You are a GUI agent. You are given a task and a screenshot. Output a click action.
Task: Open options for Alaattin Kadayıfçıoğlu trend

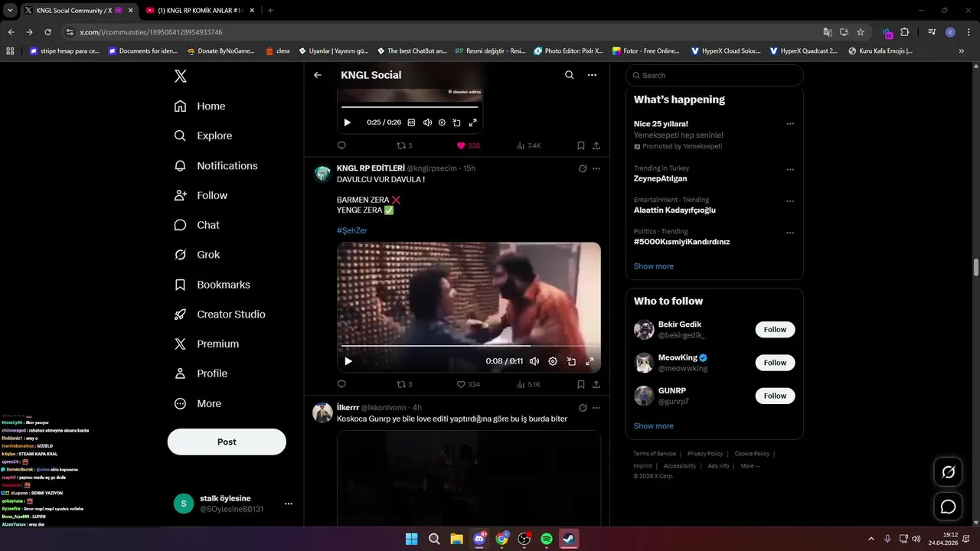click(790, 201)
